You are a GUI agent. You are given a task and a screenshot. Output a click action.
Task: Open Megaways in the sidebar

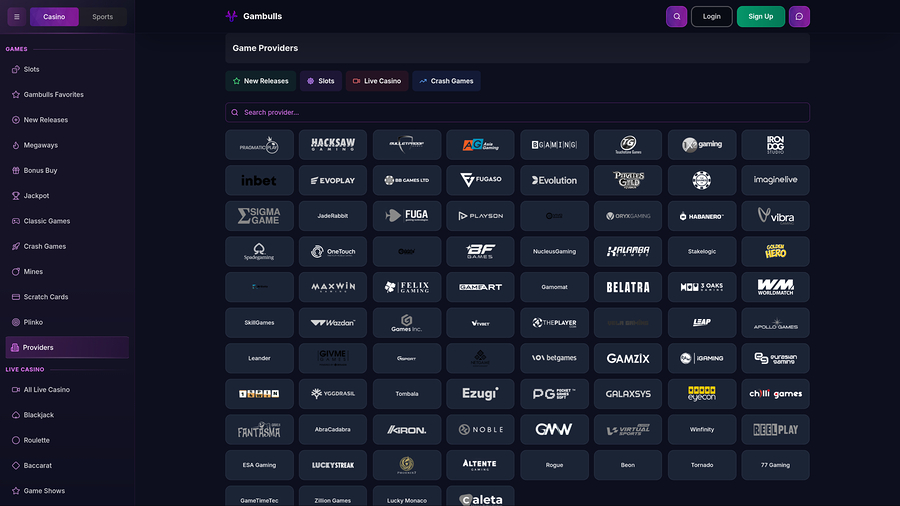tap(41, 145)
